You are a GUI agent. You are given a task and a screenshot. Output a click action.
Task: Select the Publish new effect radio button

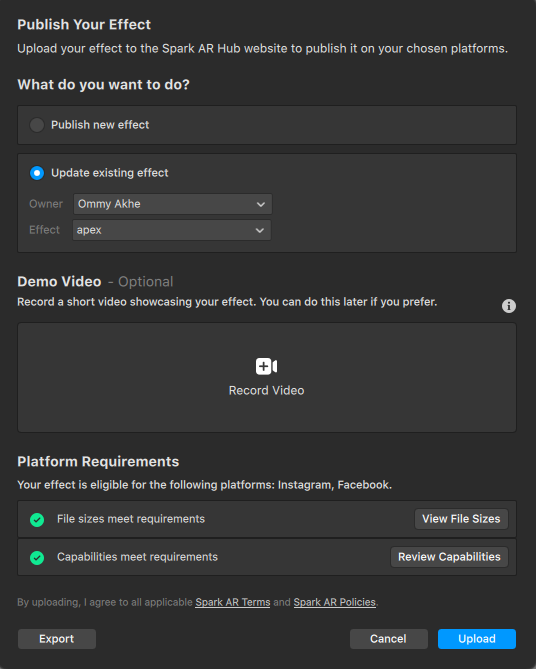coord(37,125)
